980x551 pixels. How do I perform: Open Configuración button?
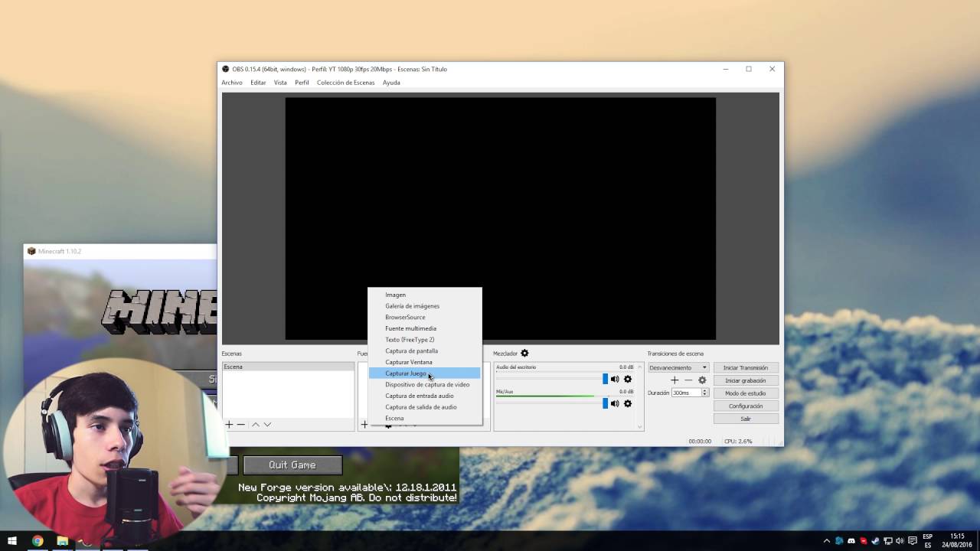click(746, 406)
